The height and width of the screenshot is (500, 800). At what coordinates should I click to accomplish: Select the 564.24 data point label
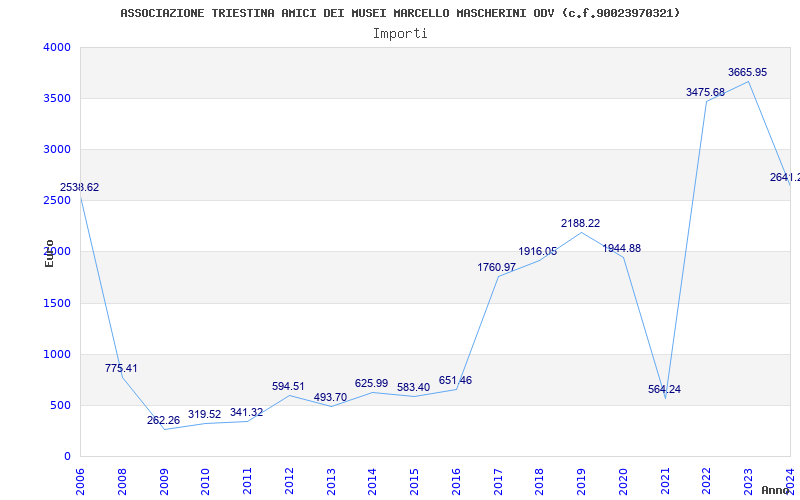664,389
